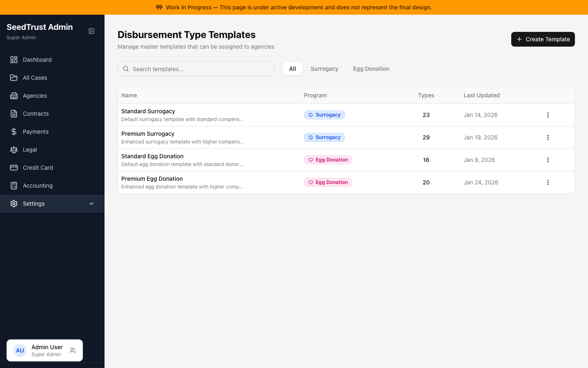Go to All Cases in sidebar
Screen dimensions: 588x368
click(52, 78)
